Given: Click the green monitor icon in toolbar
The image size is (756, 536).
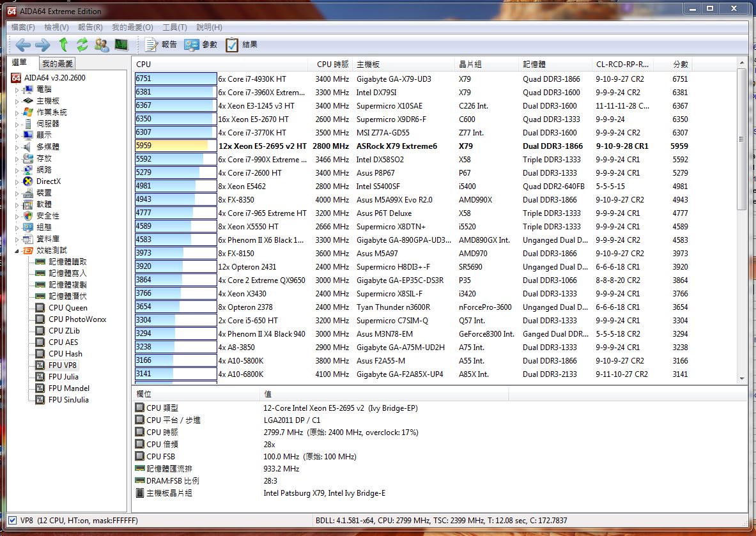Looking at the screenshot, I should 121,45.
